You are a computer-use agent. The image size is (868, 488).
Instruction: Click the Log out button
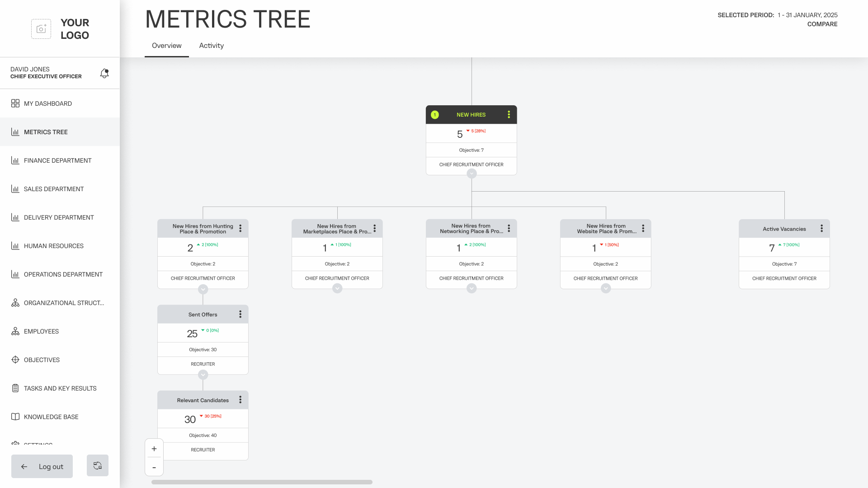(42, 466)
